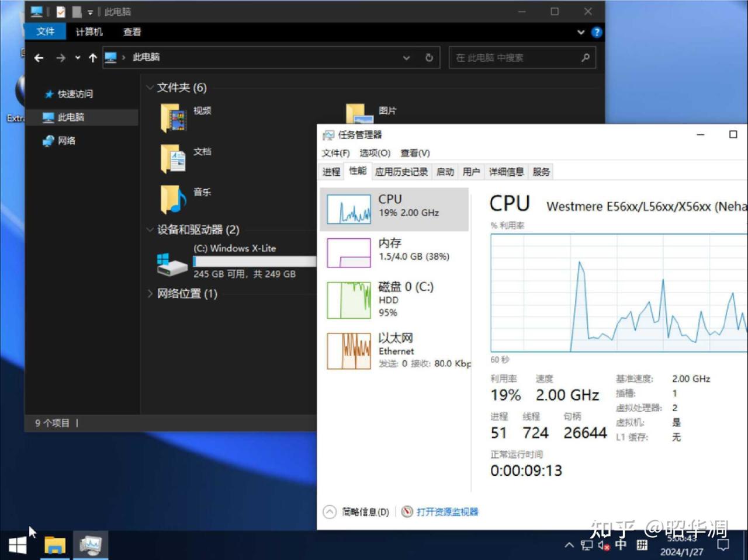Select the CPU performance graph thumbnail

point(349,209)
